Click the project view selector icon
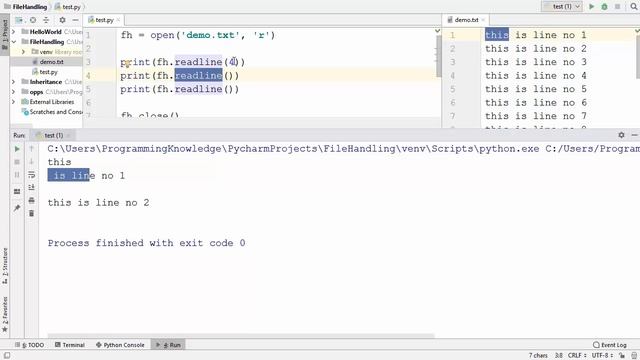Viewport: 640px width, 360px height. pyautogui.click(x=19, y=20)
